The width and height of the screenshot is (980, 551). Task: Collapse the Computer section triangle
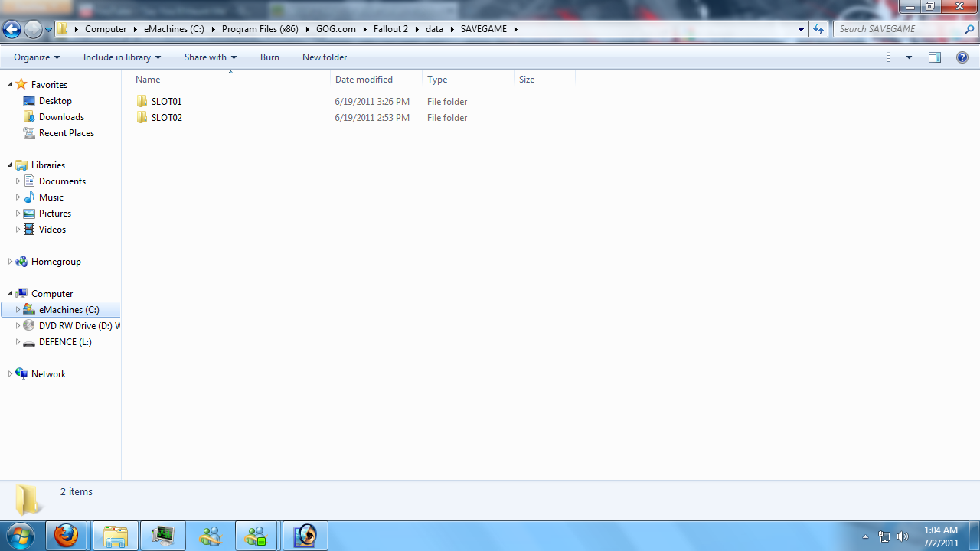(10, 294)
